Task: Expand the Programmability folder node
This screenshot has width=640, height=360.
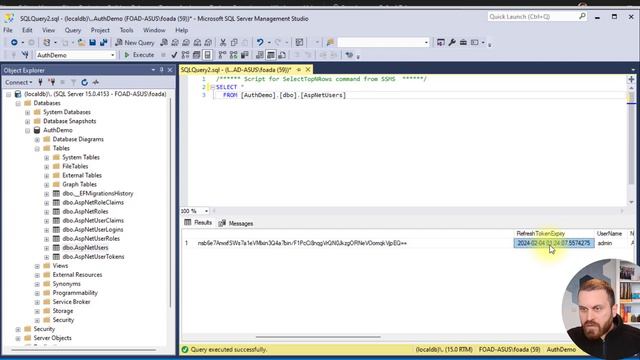Action: point(37,293)
